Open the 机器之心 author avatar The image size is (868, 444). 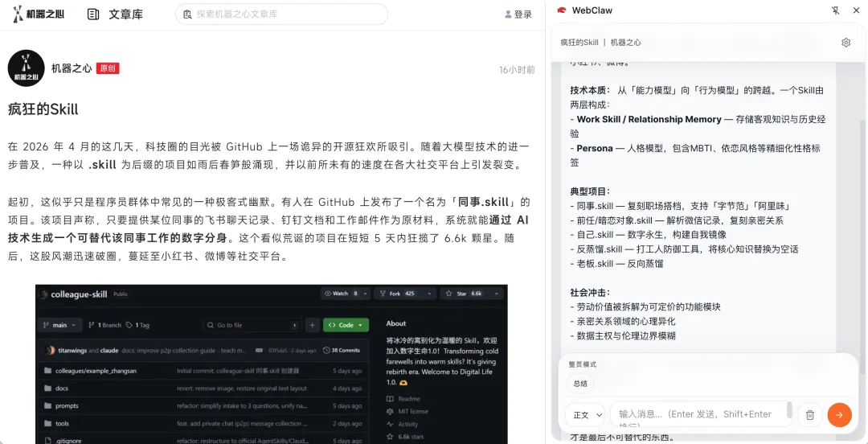pyautogui.click(x=26, y=68)
